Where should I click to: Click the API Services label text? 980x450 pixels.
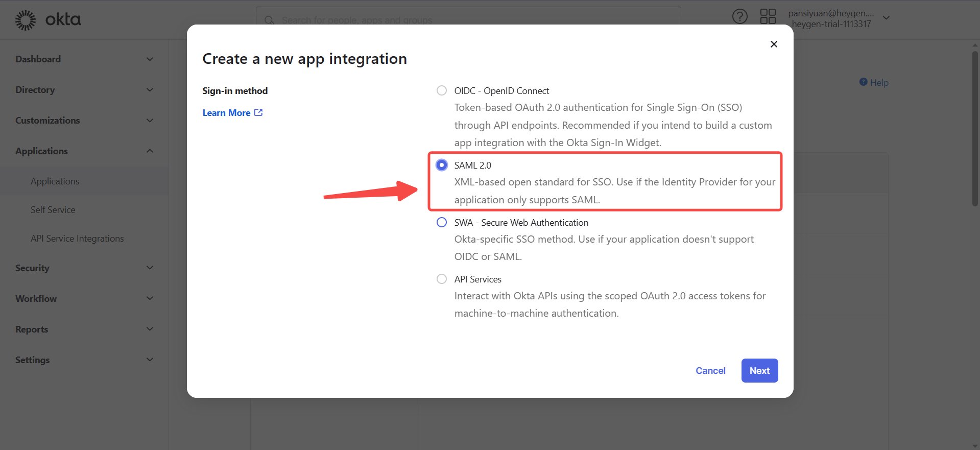coord(478,279)
